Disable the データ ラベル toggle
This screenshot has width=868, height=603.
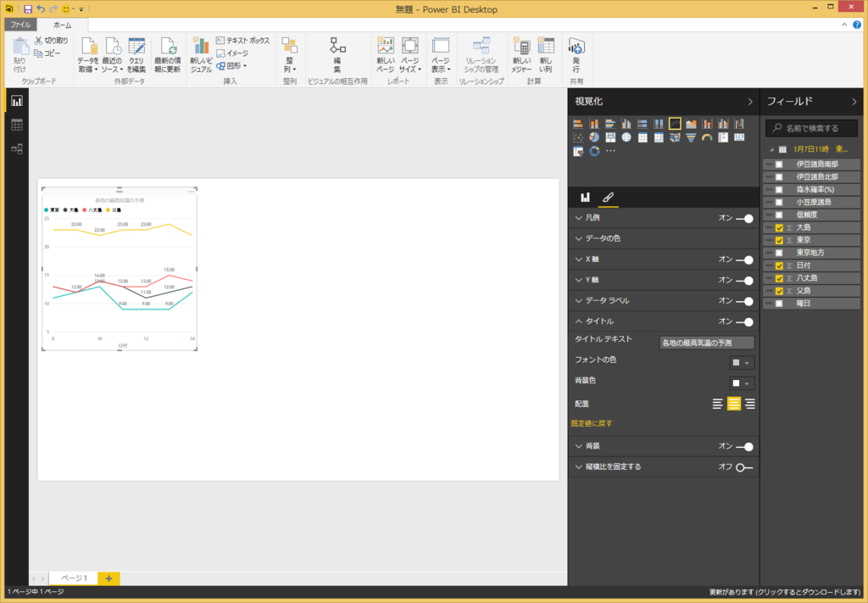(744, 301)
